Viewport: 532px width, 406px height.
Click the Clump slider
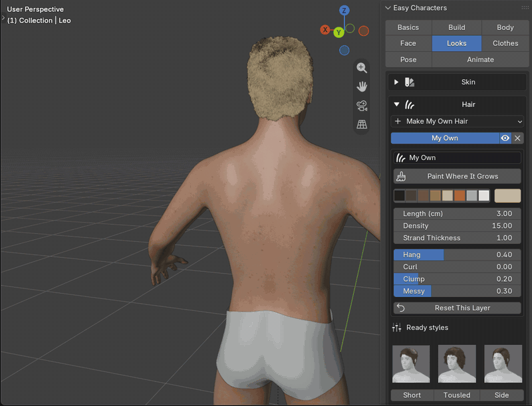pos(457,279)
